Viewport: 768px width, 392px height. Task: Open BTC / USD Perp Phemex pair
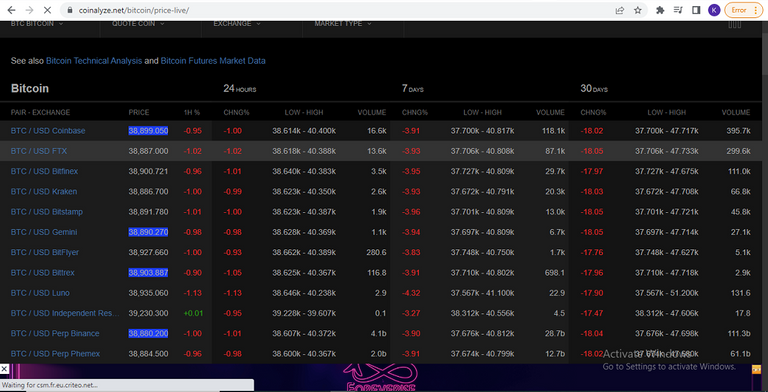[x=55, y=353]
